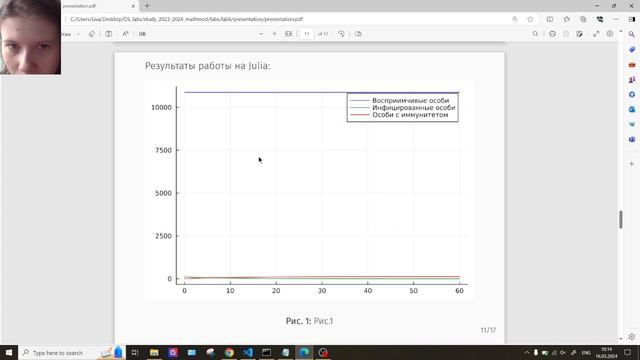Image resolution: width=640 pixels, height=360 pixels.
Task: Click legend entry 'Особи с иммунитетом'
Action: coord(410,115)
